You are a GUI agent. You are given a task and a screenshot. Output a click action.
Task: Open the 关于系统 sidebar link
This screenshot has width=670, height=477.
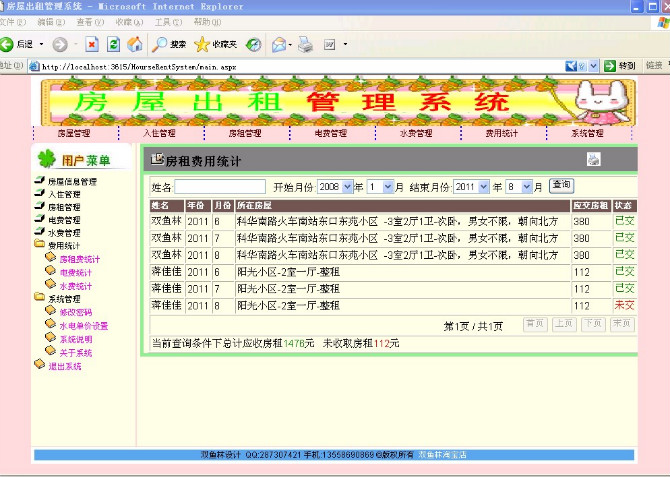coord(76,353)
